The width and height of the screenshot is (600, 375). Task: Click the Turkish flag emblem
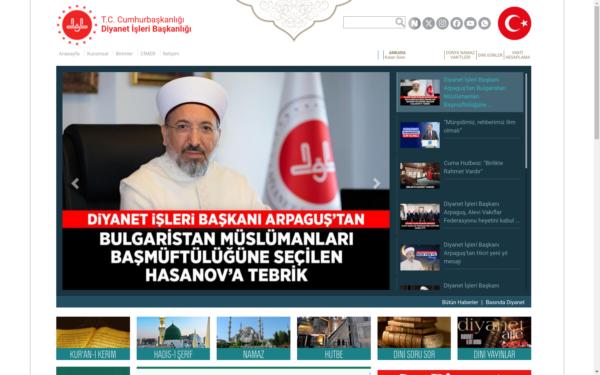(514, 23)
